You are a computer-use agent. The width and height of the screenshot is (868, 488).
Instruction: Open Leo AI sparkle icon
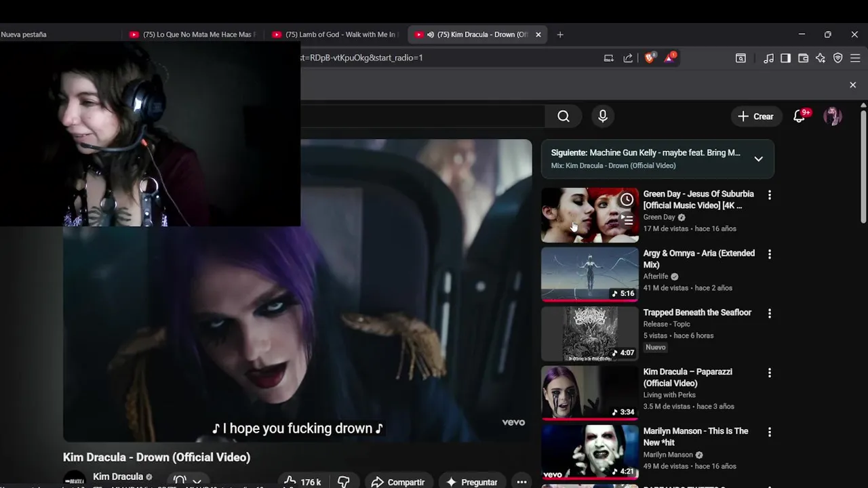tap(821, 58)
